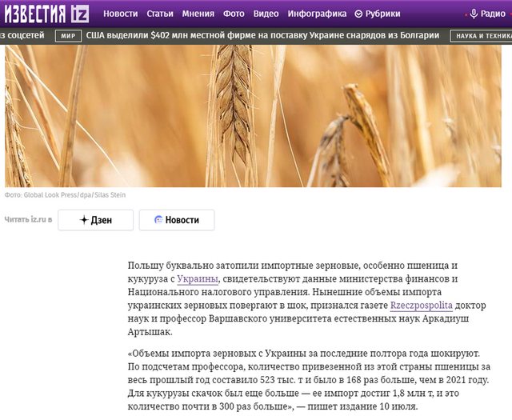Open the Новости menu item
This screenshot has width=512, height=420.
(x=121, y=14)
